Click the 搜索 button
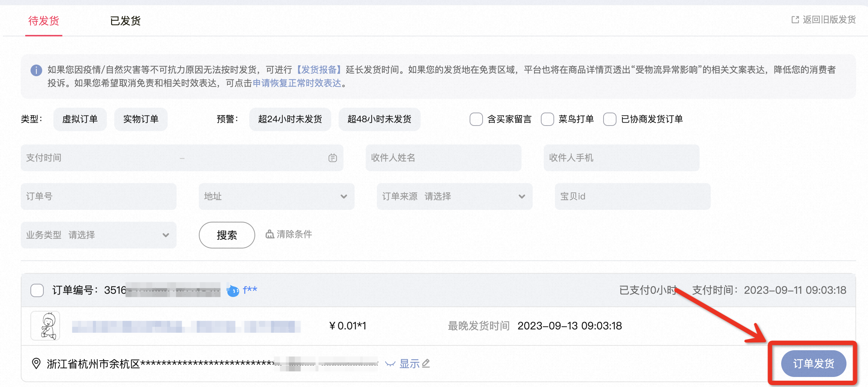Viewport: 868px width, 387px height. 226,235
